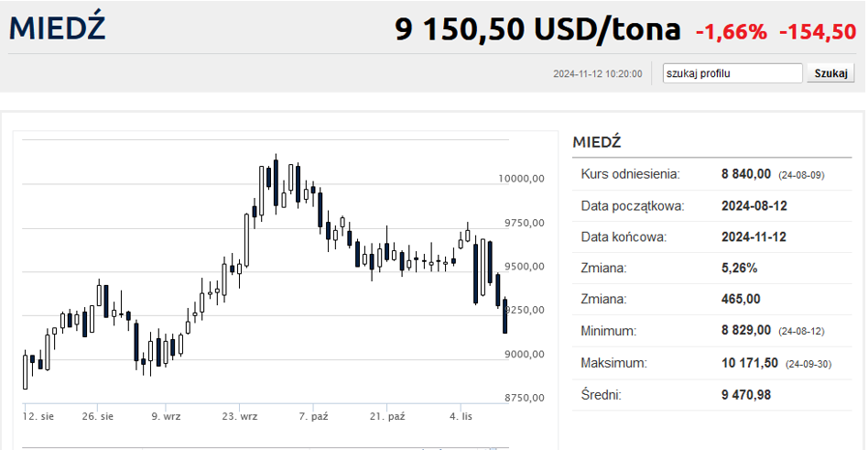868x450 pixels.
Task: Click the '23. wrz' date axis label
Action: 241,416
